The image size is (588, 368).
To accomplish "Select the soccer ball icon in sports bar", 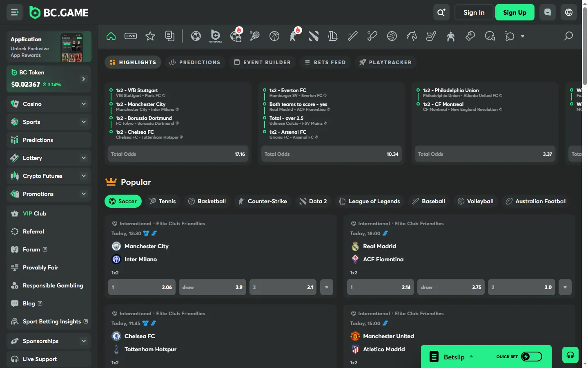I will point(196,36).
